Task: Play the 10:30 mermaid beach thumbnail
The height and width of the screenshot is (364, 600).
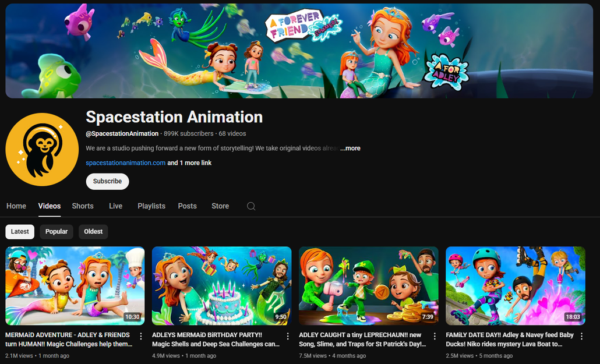Action: pos(75,286)
